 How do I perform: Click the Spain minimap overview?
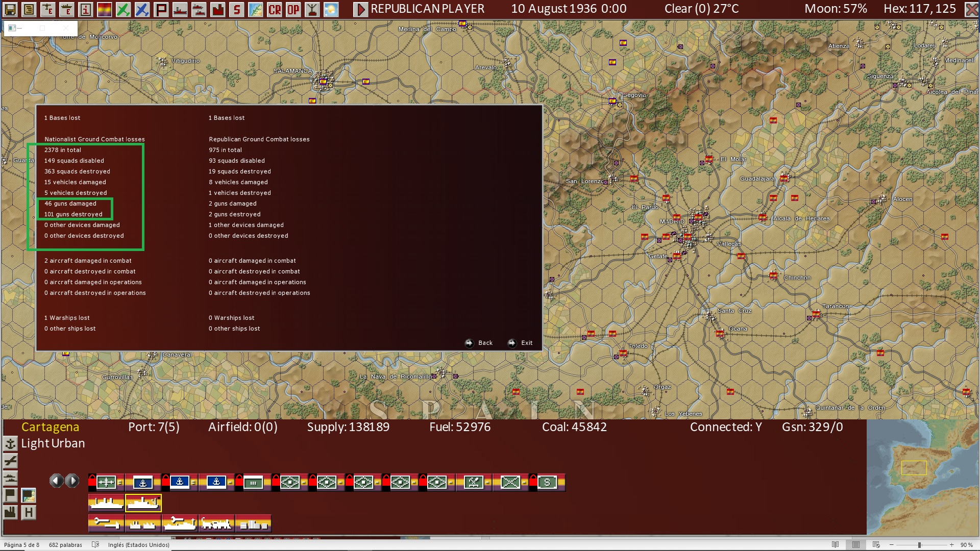(923, 477)
